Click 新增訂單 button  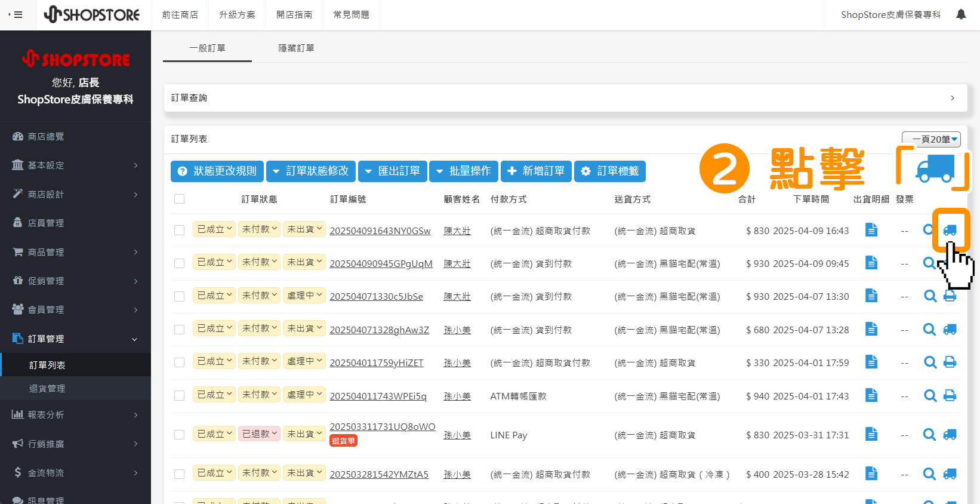click(536, 171)
